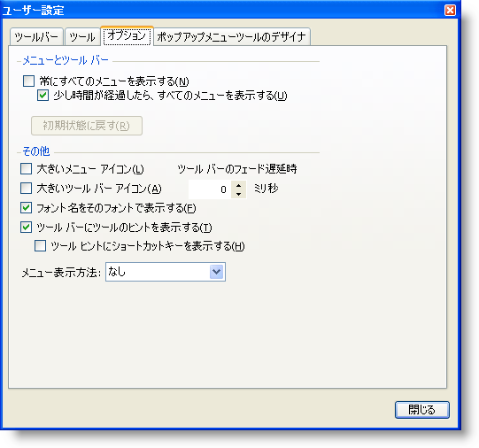Switch to the ツールバー tab
The width and height of the screenshot is (479, 448).
tap(36, 37)
